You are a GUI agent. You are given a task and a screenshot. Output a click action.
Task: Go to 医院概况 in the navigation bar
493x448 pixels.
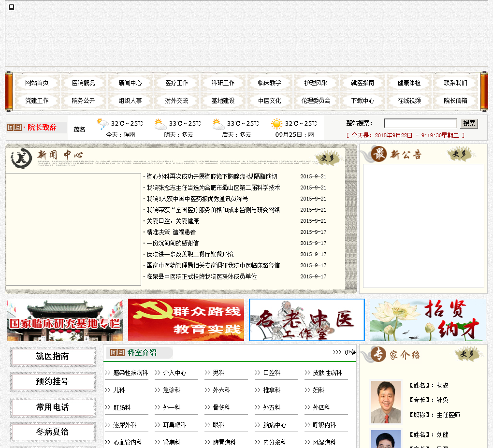pos(83,83)
